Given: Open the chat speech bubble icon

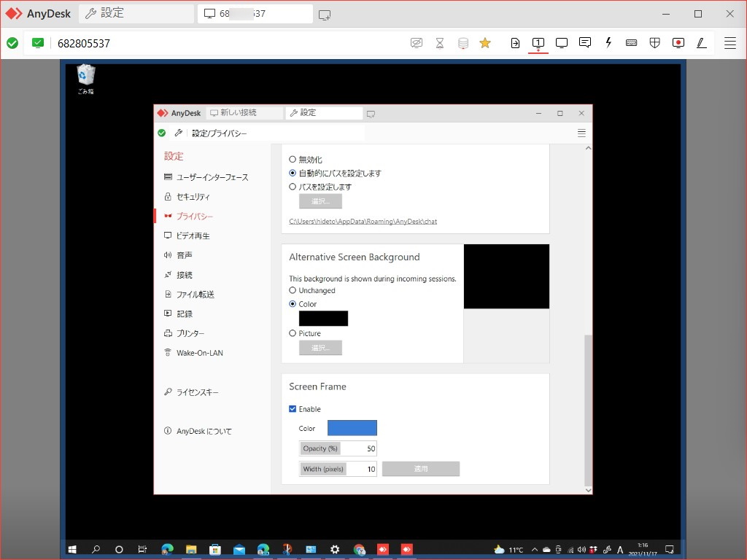Looking at the screenshot, I should tap(585, 43).
